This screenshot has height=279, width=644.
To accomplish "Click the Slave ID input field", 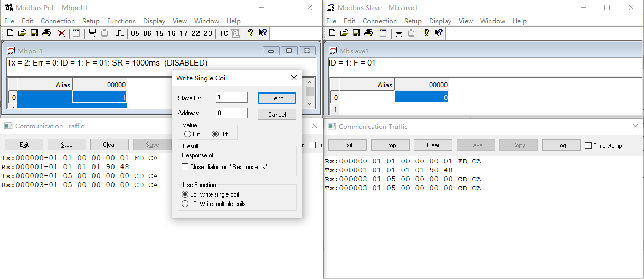I will (x=232, y=98).
